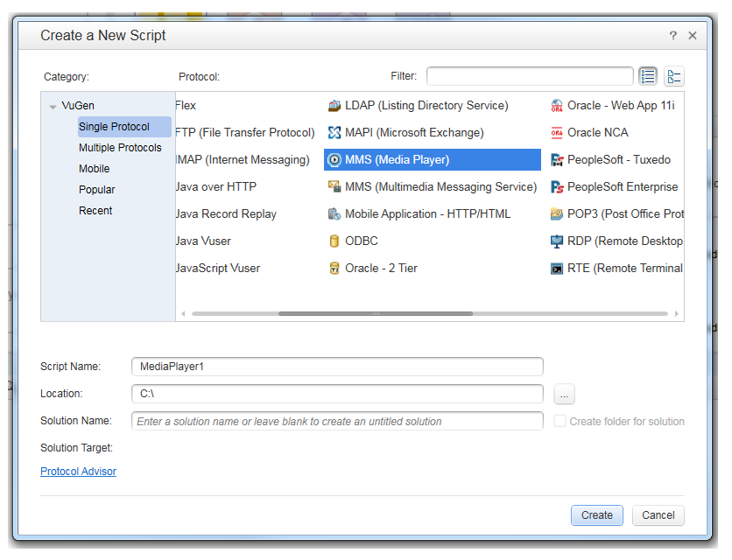
Task: Click the Oracle 2 Tier icon
Action: [x=334, y=269]
